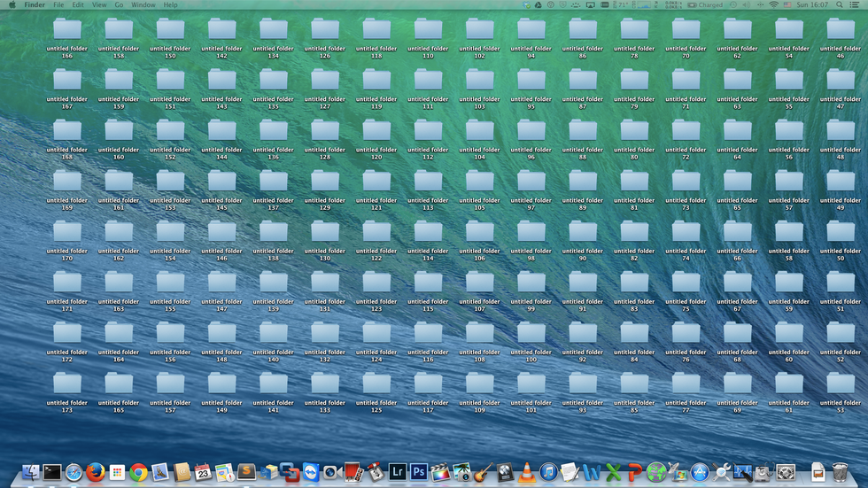
Task: Open the battery Charged status menu
Action: (x=706, y=5)
